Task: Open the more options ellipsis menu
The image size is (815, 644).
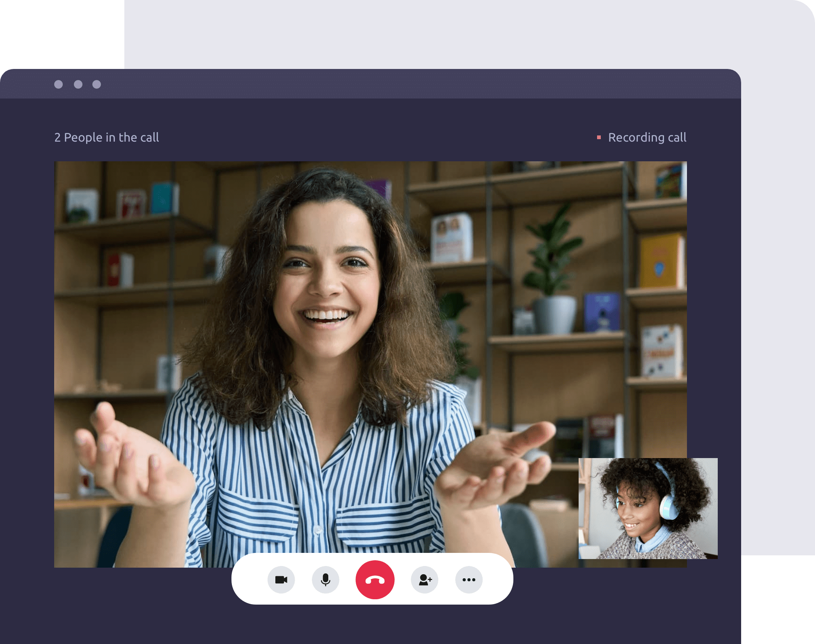Action: click(x=469, y=580)
